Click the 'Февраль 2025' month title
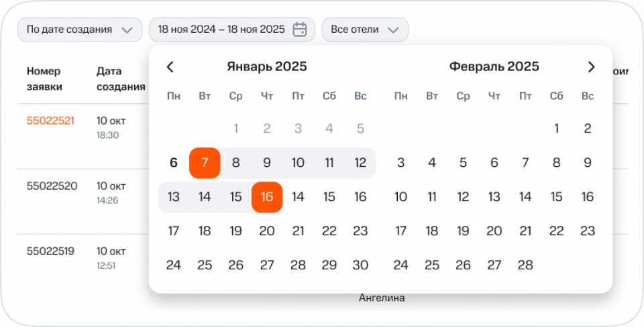This screenshot has height=327, width=644. [x=494, y=67]
